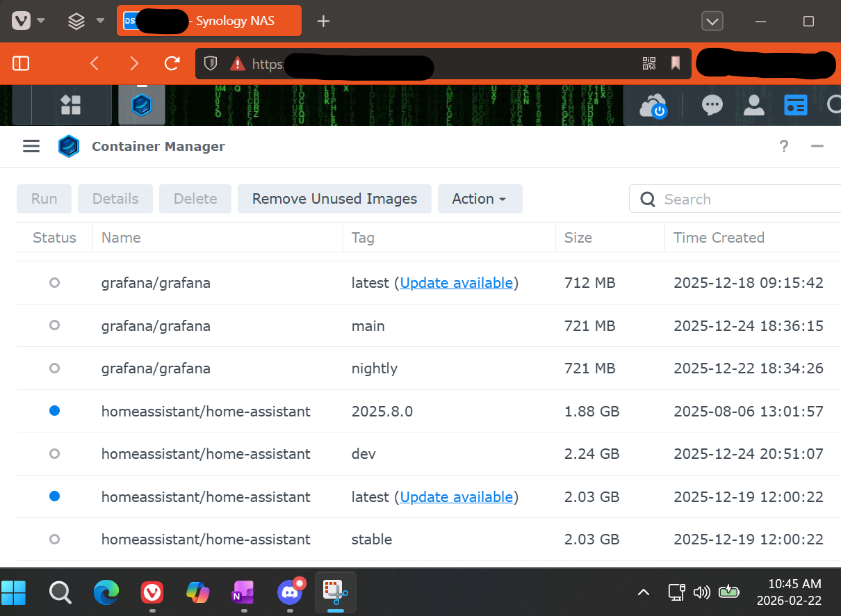Open Discord from the Windows taskbar

291,592
